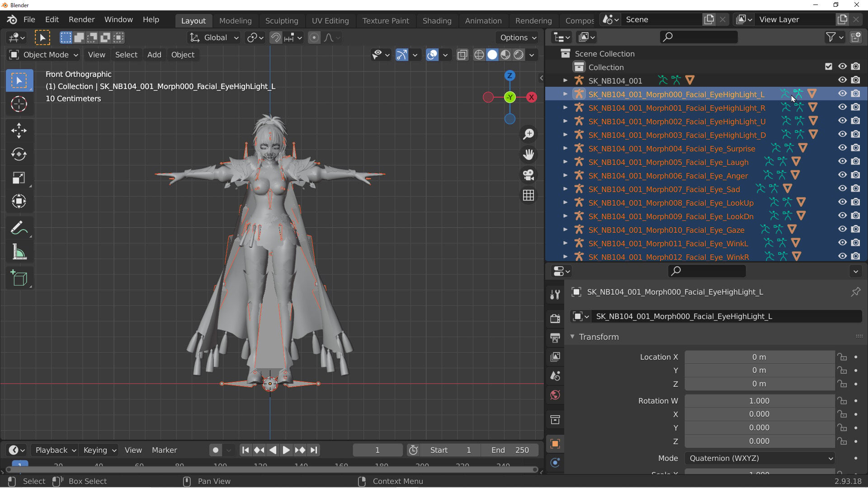Lock Location X value

842,357
